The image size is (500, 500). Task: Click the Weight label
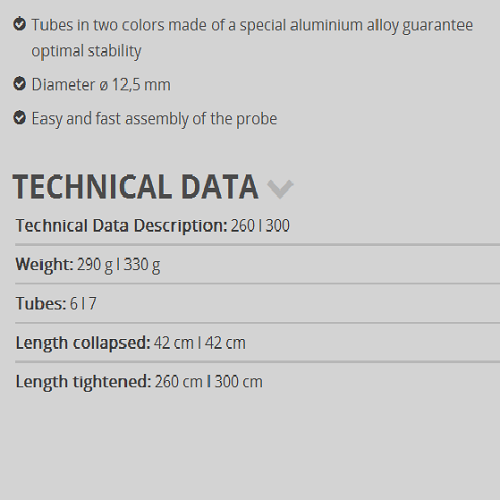pyautogui.click(x=44, y=265)
